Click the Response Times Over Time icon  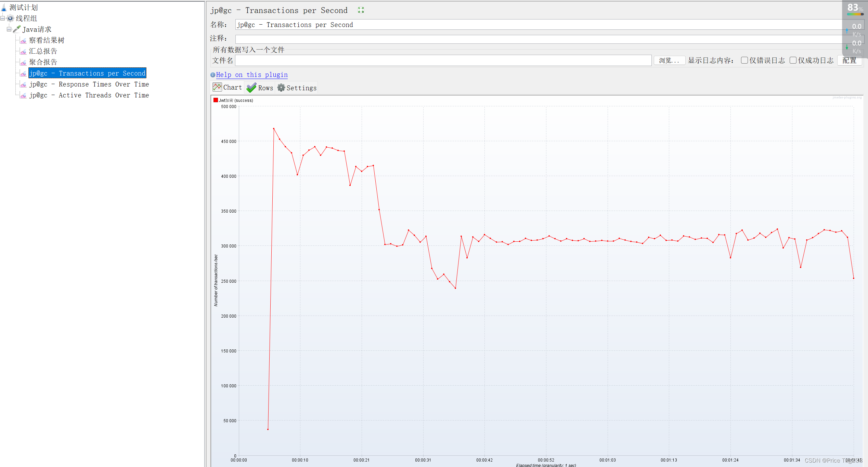click(23, 84)
